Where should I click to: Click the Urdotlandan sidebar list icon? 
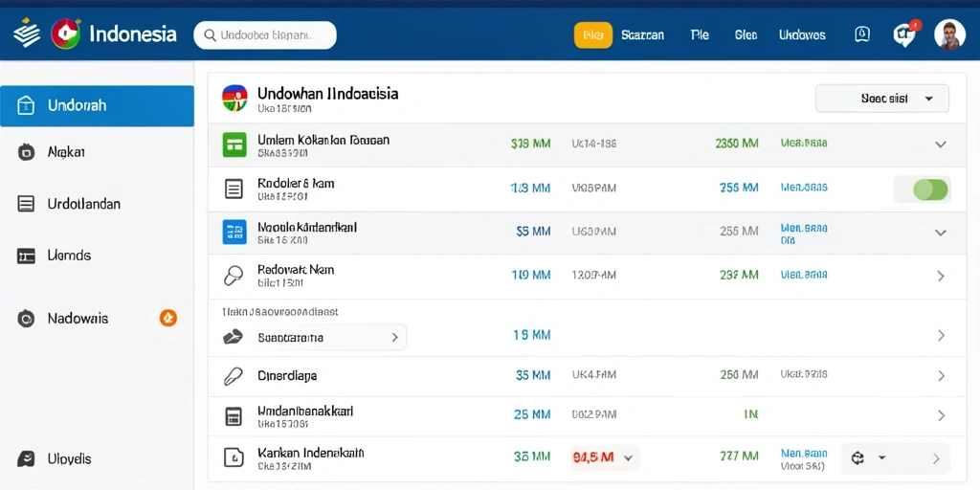coord(26,204)
